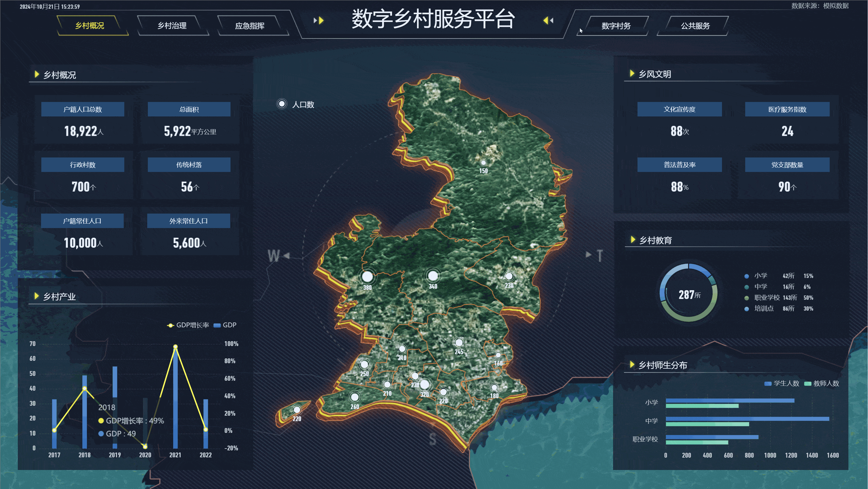
Task: Click the 乡村教育 panel triangle marker
Action: pyautogui.click(x=633, y=240)
